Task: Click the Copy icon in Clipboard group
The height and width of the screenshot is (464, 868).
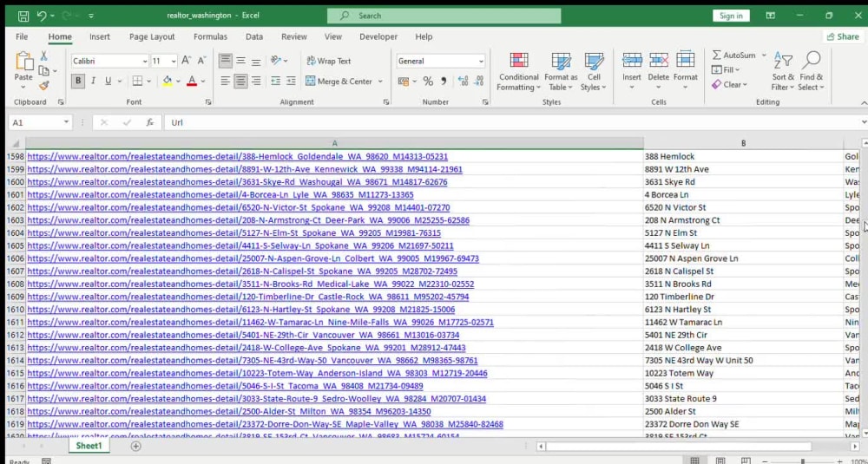Action: tap(43, 71)
